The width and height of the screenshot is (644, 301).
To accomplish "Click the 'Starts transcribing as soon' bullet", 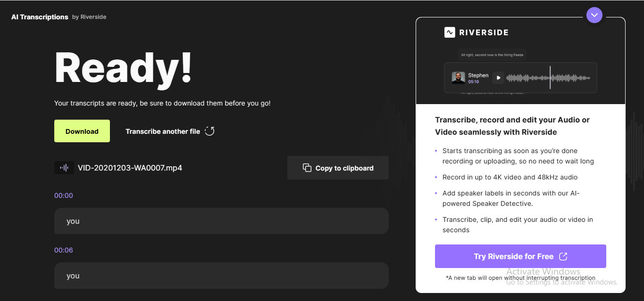I will 518,156.
